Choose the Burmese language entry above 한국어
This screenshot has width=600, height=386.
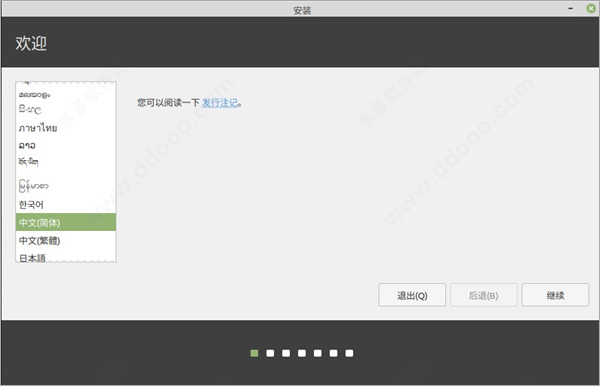(x=66, y=186)
